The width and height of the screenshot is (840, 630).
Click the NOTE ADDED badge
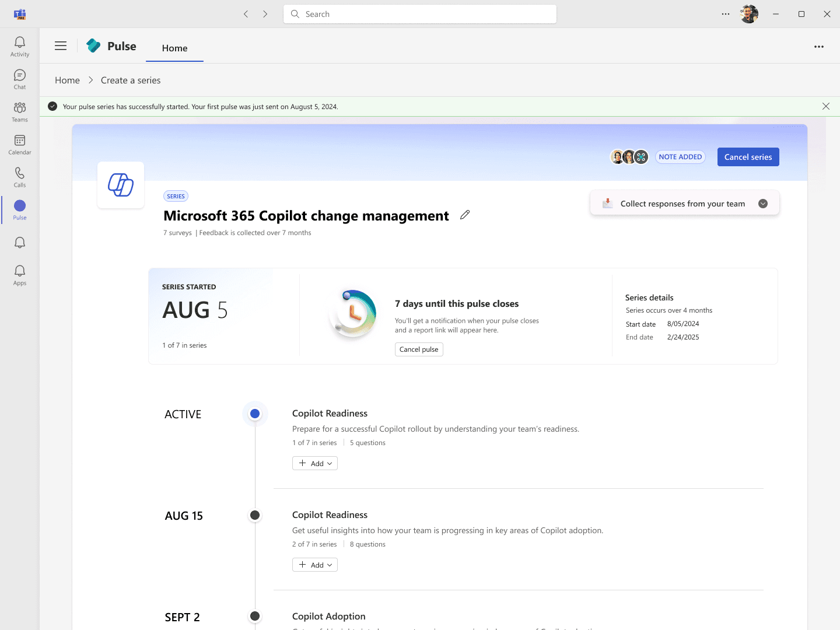pyautogui.click(x=680, y=157)
